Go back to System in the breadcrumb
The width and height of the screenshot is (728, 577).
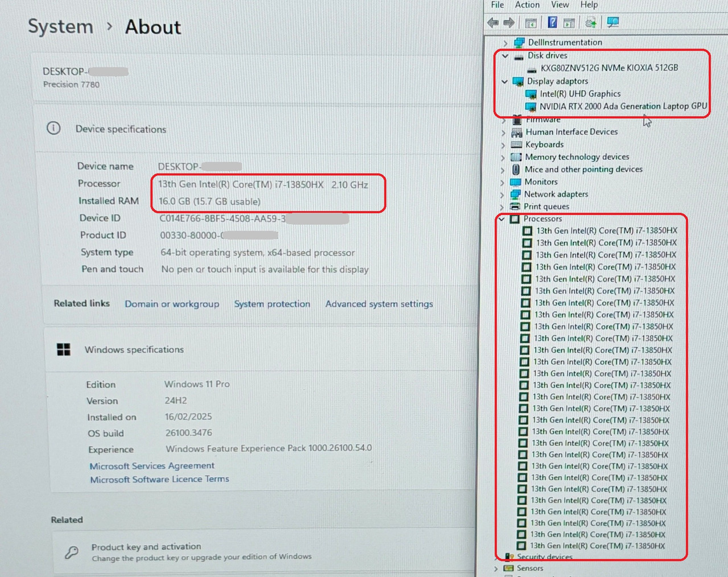click(x=60, y=26)
